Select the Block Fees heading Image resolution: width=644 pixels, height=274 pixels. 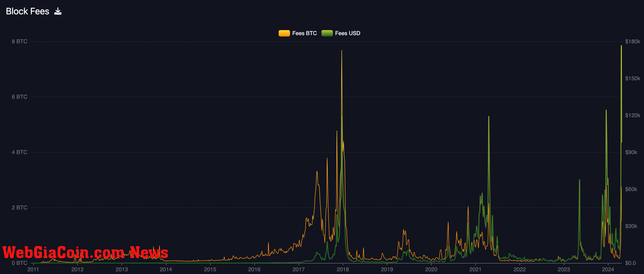(28, 11)
